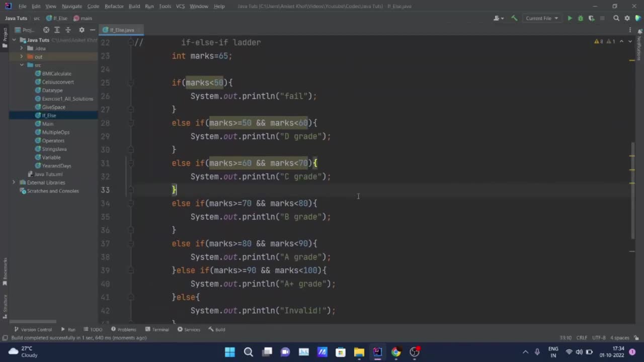Show hidden system tray icons chevron
Image resolution: width=644 pixels, height=362 pixels.
point(525,352)
